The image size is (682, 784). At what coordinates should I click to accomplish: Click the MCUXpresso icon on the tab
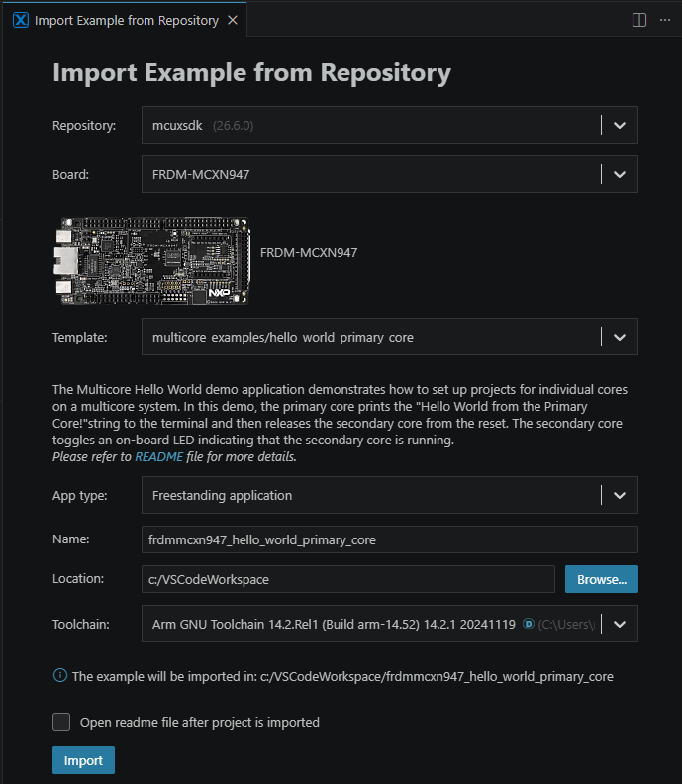point(21,20)
